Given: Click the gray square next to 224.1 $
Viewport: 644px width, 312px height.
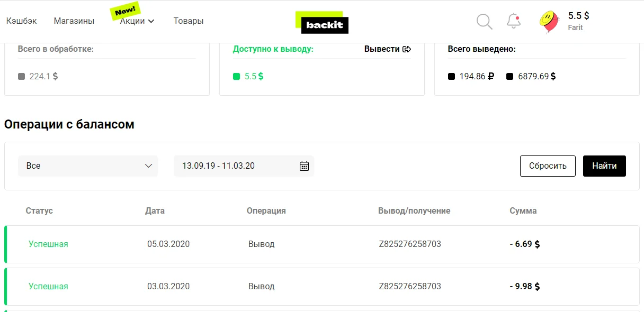Looking at the screenshot, I should 21,76.
